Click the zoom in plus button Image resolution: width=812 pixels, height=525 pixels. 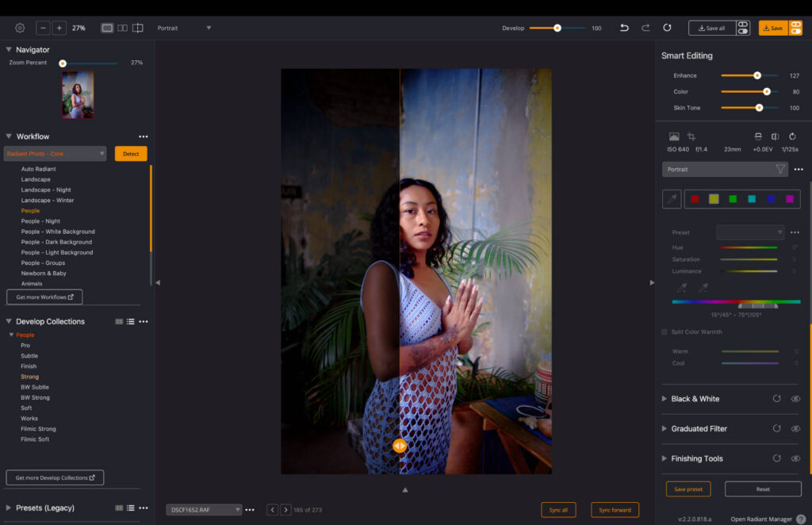[59, 28]
